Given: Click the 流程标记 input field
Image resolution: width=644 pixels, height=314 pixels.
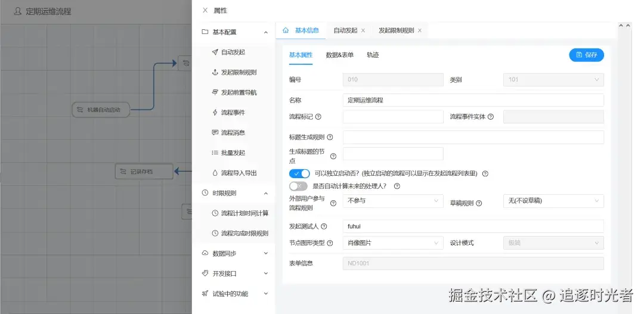Looking at the screenshot, I should point(393,117).
